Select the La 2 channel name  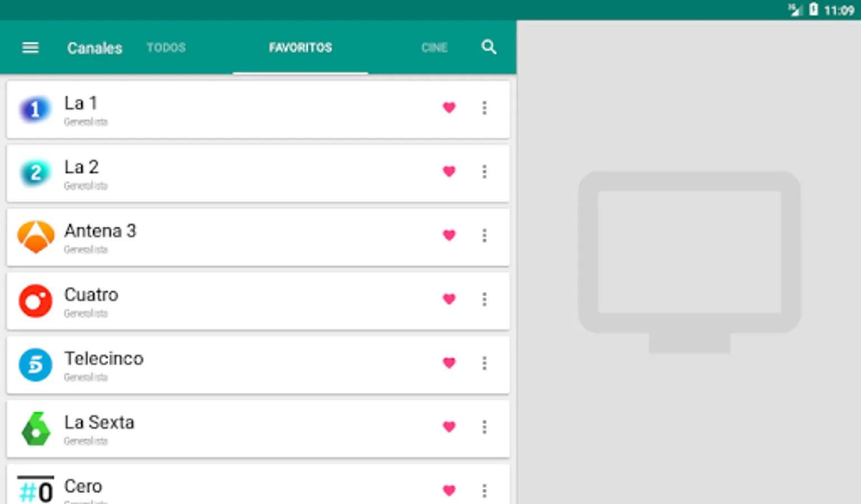(x=81, y=167)
